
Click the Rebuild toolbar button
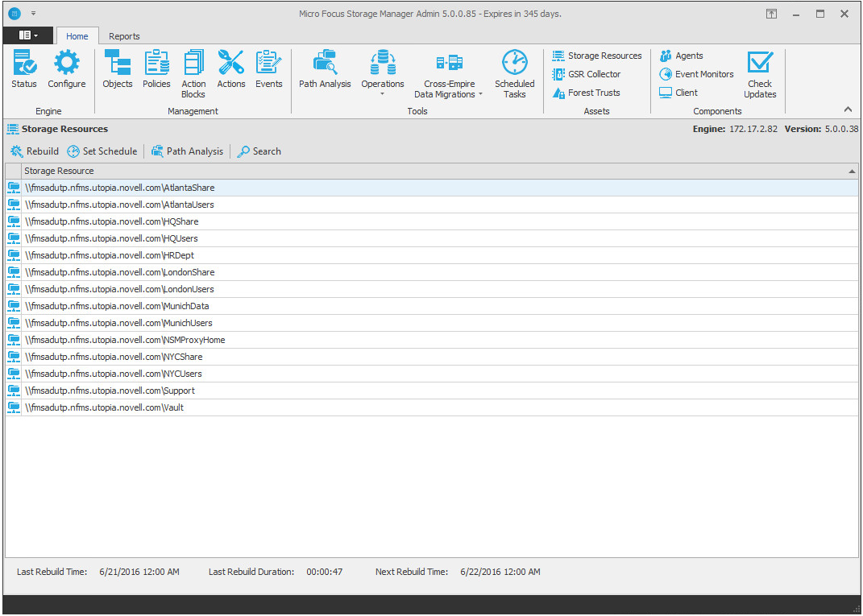(35, 151)
